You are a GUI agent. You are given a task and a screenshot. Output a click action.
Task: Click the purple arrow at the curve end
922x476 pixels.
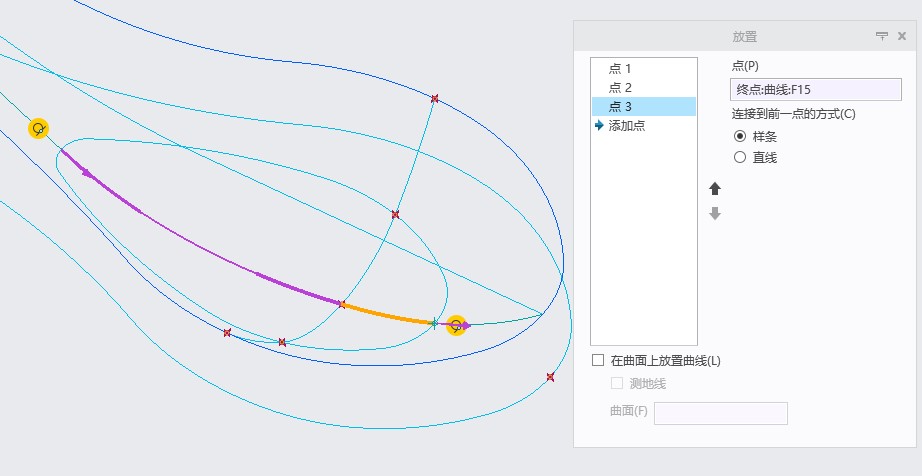coord(466,326)
